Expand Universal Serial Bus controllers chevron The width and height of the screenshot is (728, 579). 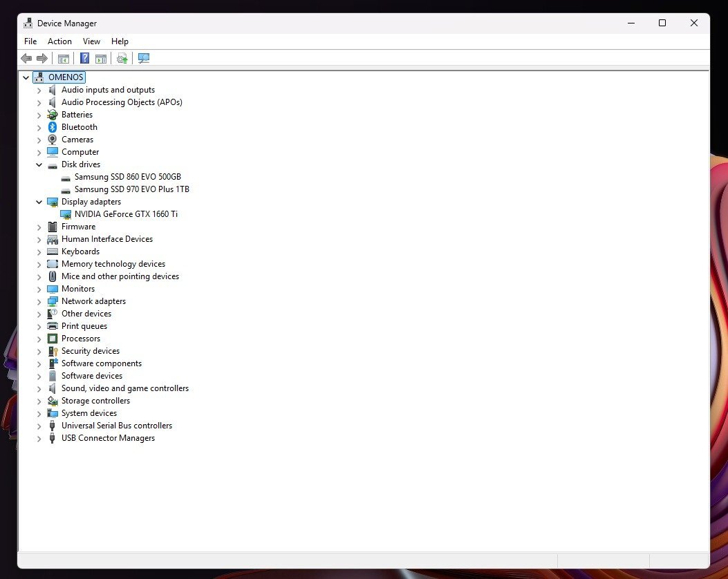[x=39, y=426]
